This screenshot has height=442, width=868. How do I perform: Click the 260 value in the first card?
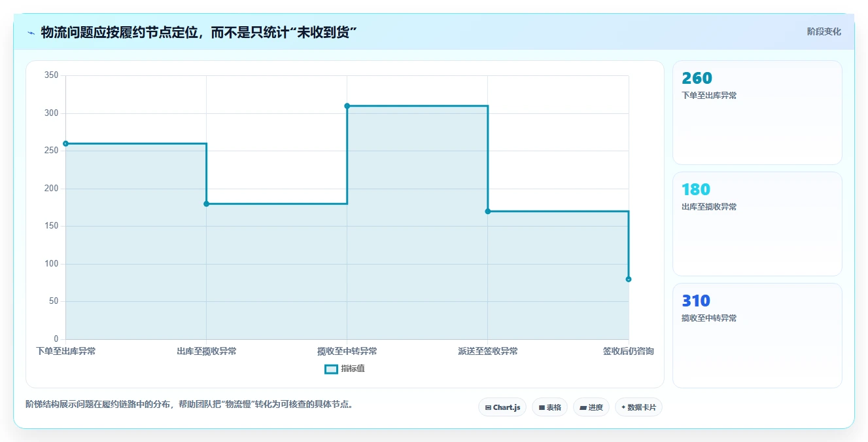click(697, 79)
